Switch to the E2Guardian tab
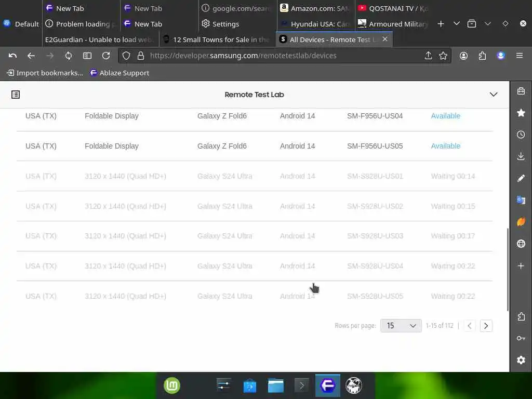The image size is (532, 399). [x=100, y=39]
